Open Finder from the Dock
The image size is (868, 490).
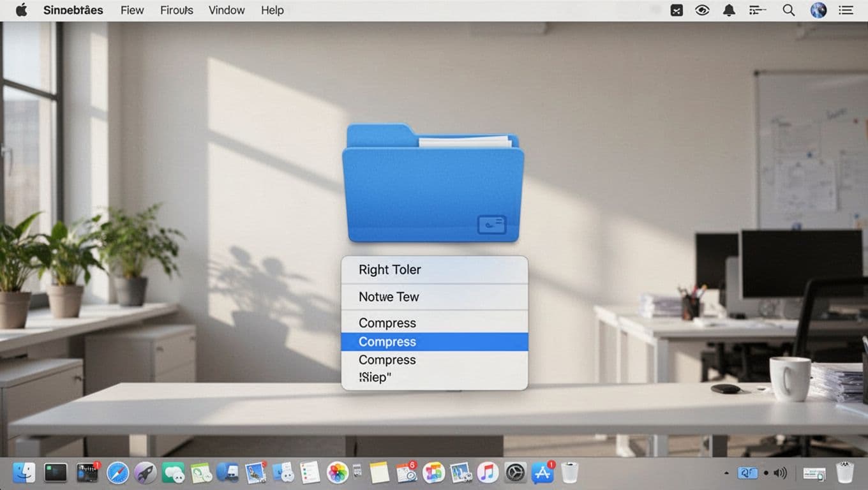point(24,472)
